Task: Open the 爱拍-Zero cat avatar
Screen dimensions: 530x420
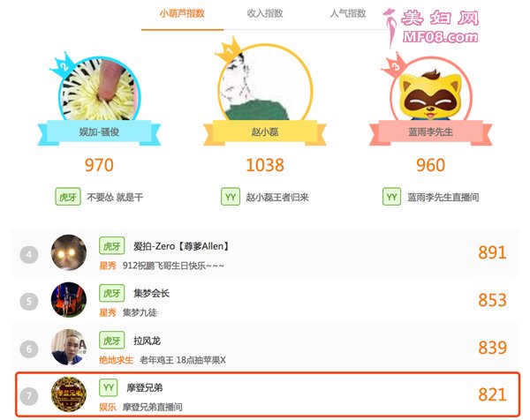Action: pos(69,252)
